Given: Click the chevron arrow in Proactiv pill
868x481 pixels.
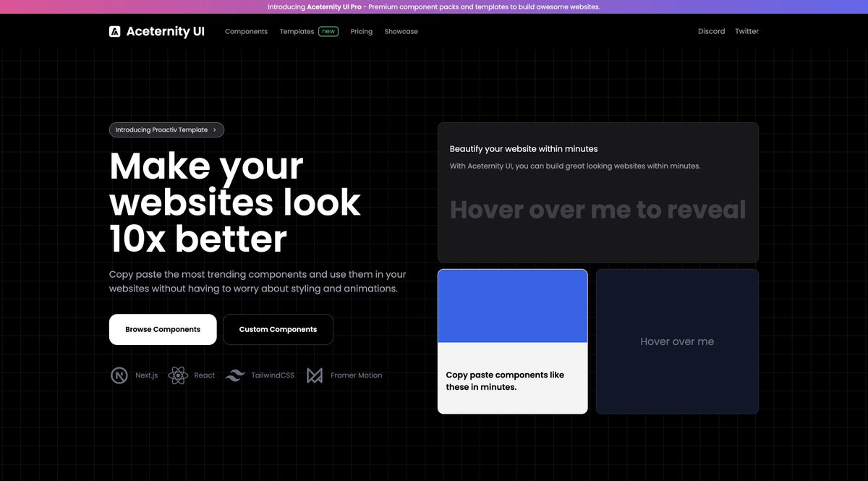Looking at the screenshot, I should 214,130.
